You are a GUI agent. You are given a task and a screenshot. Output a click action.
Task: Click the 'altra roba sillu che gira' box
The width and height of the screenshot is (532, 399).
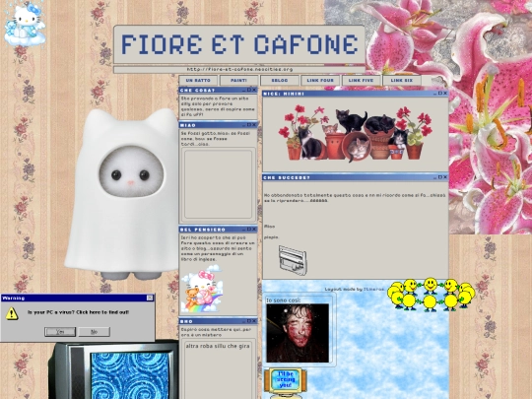[218, 369]
